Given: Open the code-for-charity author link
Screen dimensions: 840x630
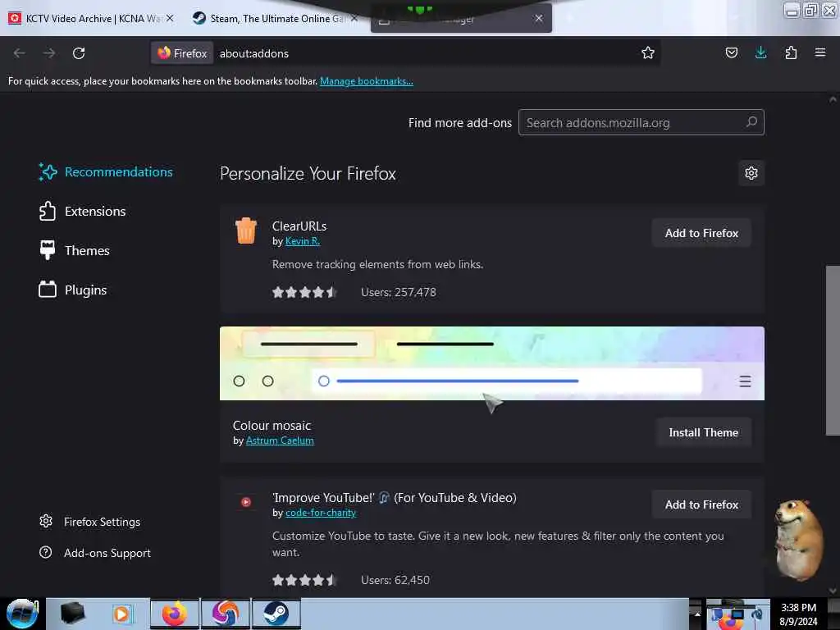Looking at the screenshot, I should click(321, 513).
